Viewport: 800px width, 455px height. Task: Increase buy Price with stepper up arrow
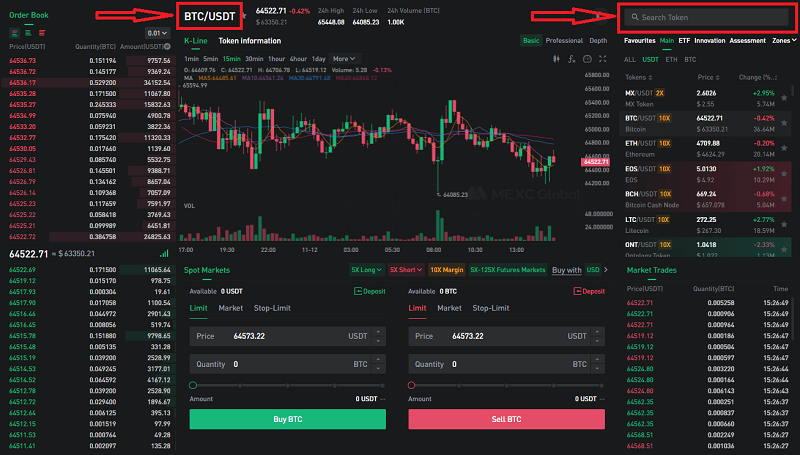click(378, 332)
